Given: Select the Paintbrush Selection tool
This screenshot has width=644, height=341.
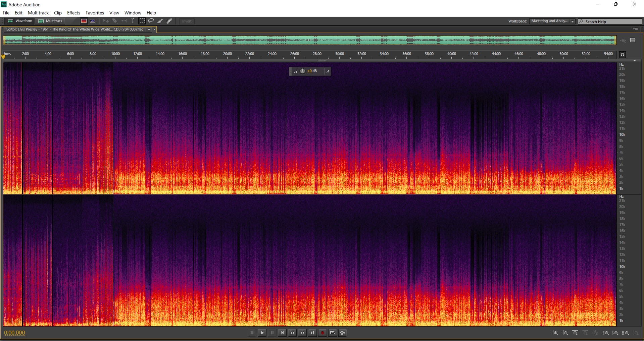Looking at the screenshot, I should (160, 21).
